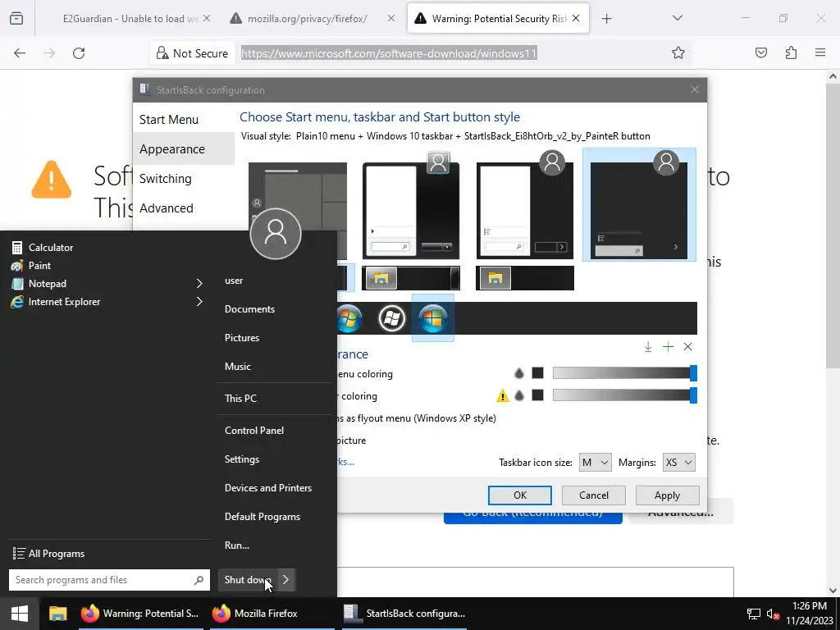Open the Taskbar icon size dropdown
The width and height of the screenshot is (840, 630).
pos(595,463)
